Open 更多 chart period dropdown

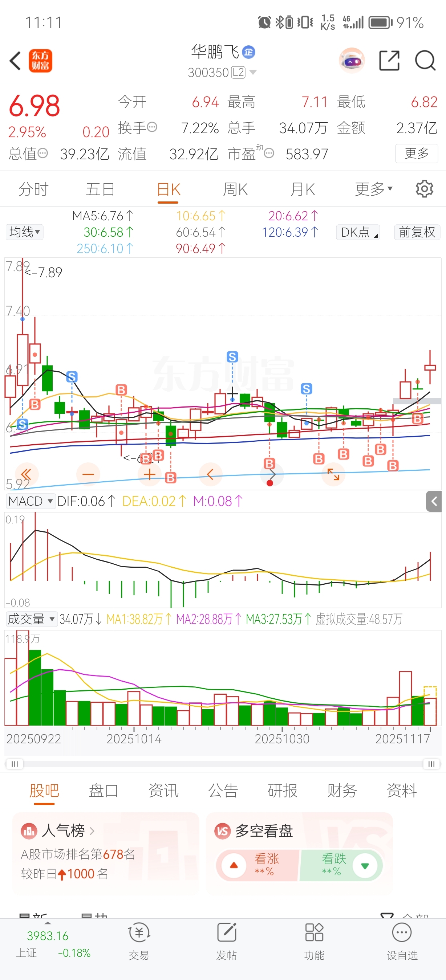(x=373, y=189)
